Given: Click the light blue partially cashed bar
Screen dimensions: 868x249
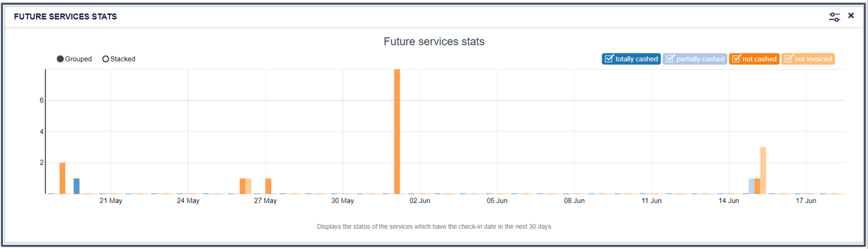Looking at the screenshot, I should [x=752, y=186].
